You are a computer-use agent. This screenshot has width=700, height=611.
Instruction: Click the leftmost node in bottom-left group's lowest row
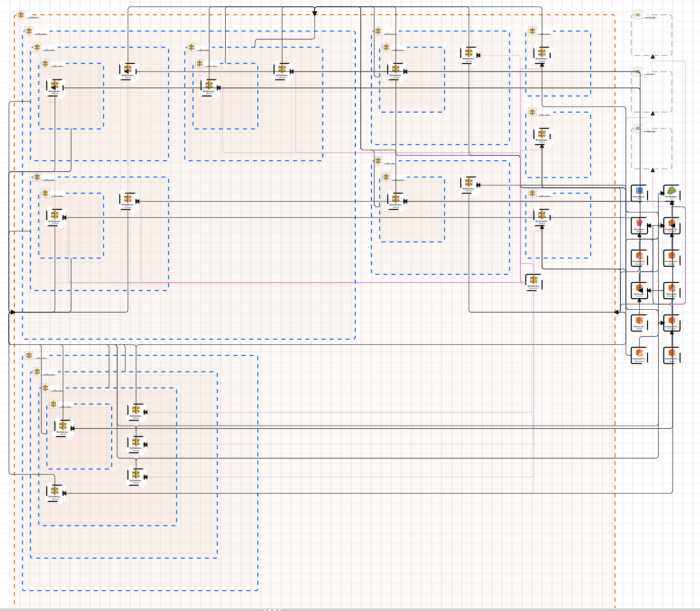(55, 490)
